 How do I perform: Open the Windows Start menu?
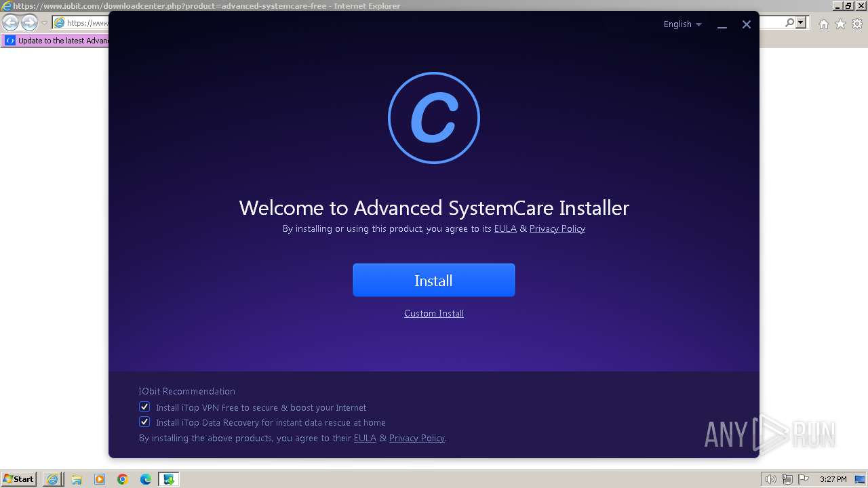pos(19,479)
